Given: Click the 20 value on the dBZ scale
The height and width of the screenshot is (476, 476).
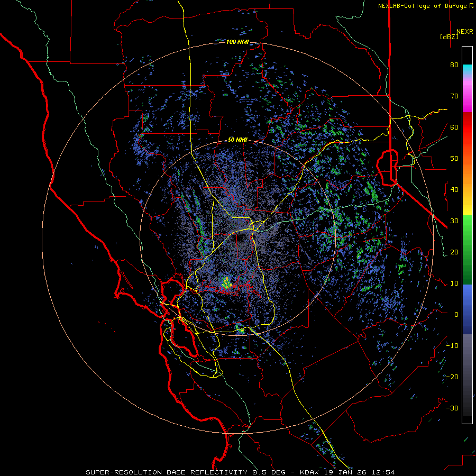Looking at the screenshot, I should (454, 252).
